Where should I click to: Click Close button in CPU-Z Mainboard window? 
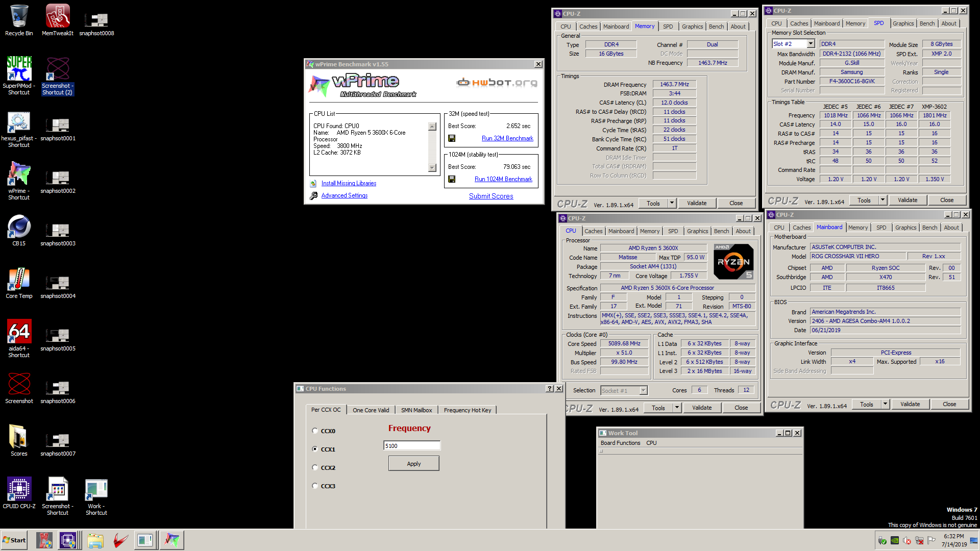[x=949, y=404]
